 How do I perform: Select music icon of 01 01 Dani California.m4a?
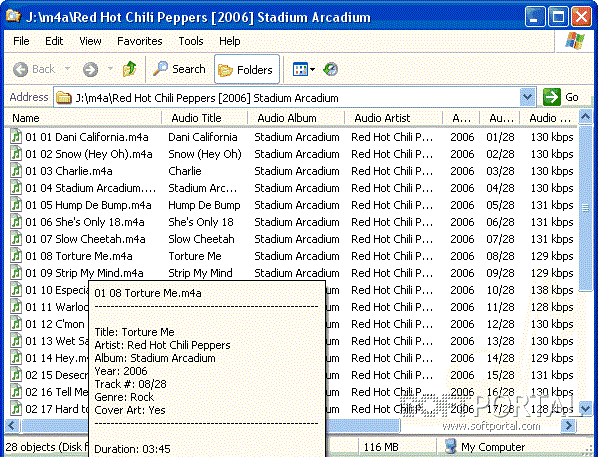point(16,137)
